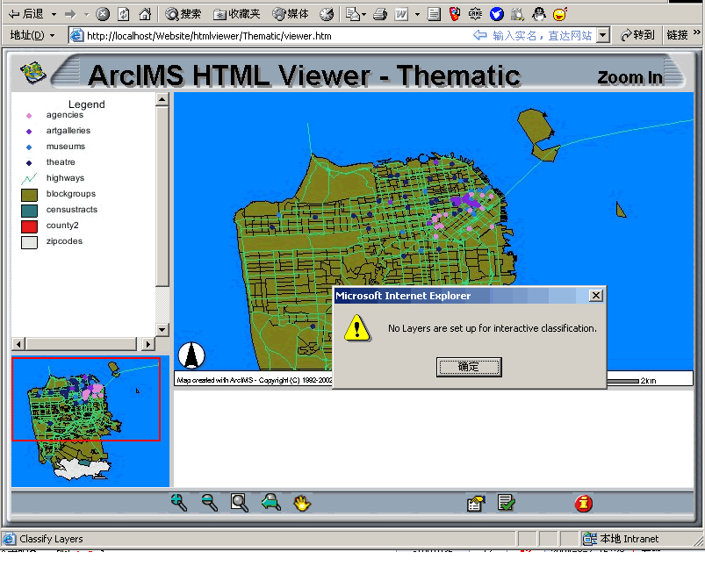This screenshot has width=705, height=588.
Task: Click the browser Back button
Action: pos(26,14)
